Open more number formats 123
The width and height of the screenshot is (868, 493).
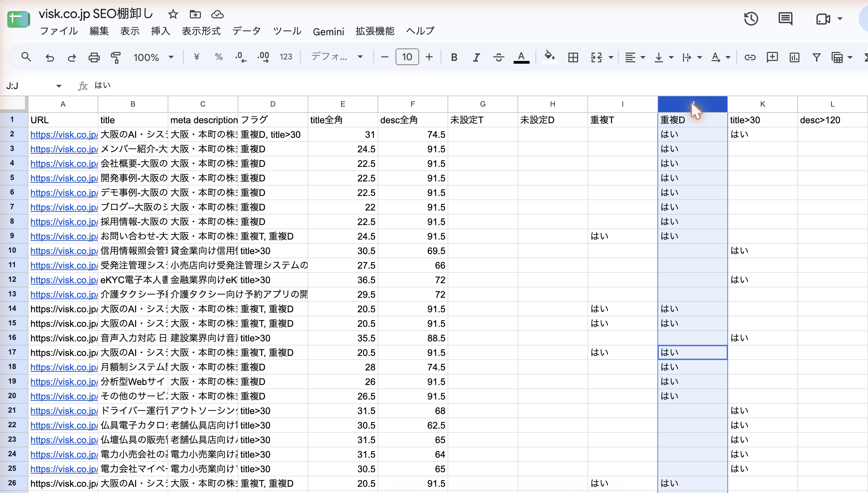tap(286, 57)
